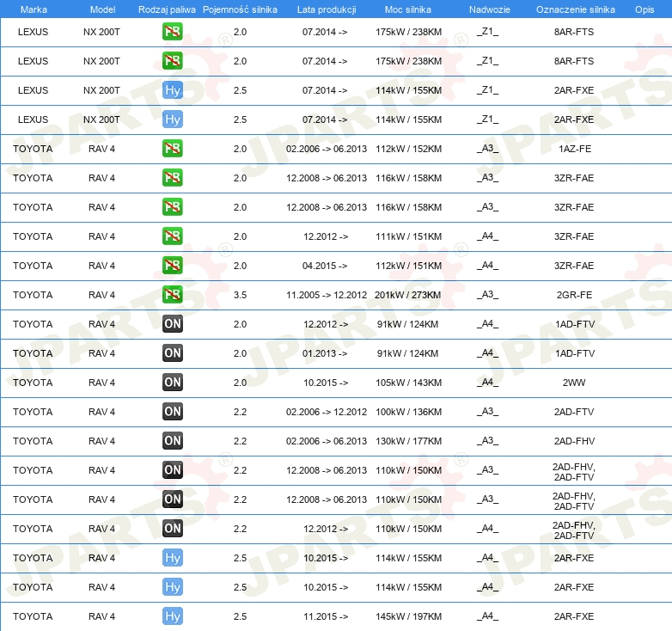
Task: Click the Nadwozie column header
Action: coord(487,9)
